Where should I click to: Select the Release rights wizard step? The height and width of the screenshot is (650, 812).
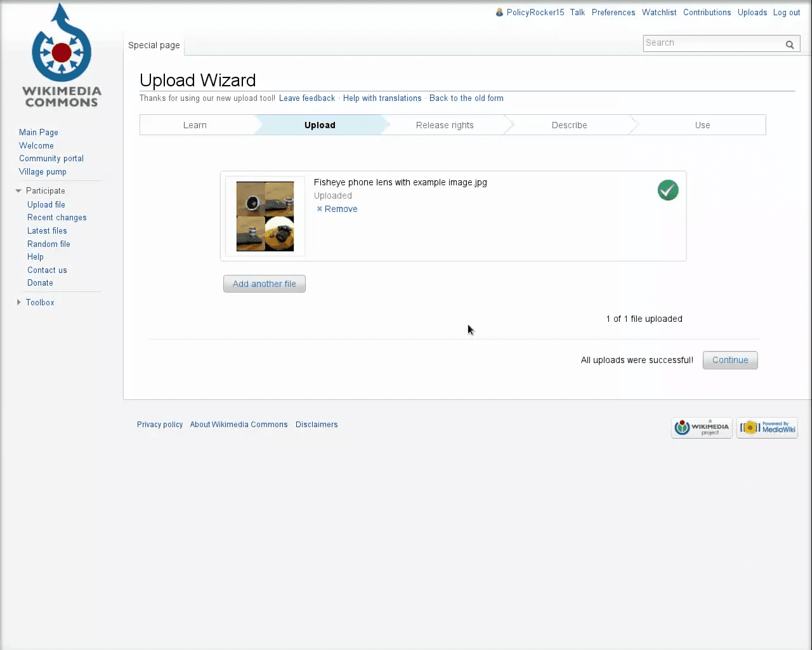(445, 125)
